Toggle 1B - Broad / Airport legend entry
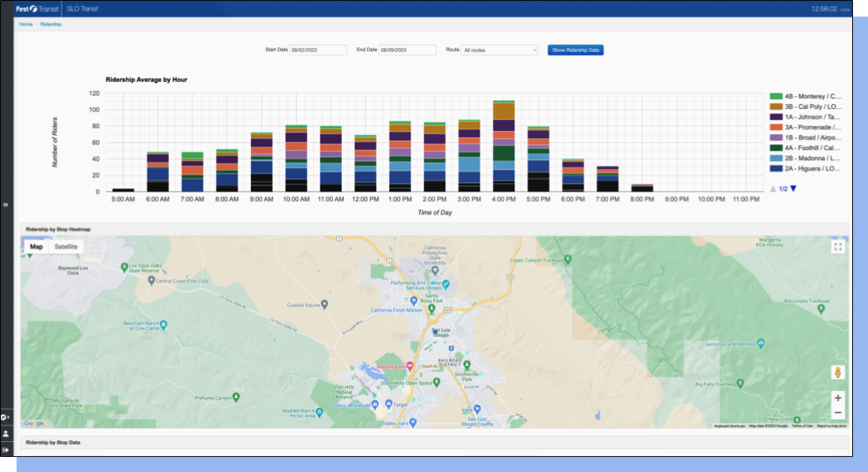The height and width of the screenshot is (472, 868). click(x=806, y=137)
